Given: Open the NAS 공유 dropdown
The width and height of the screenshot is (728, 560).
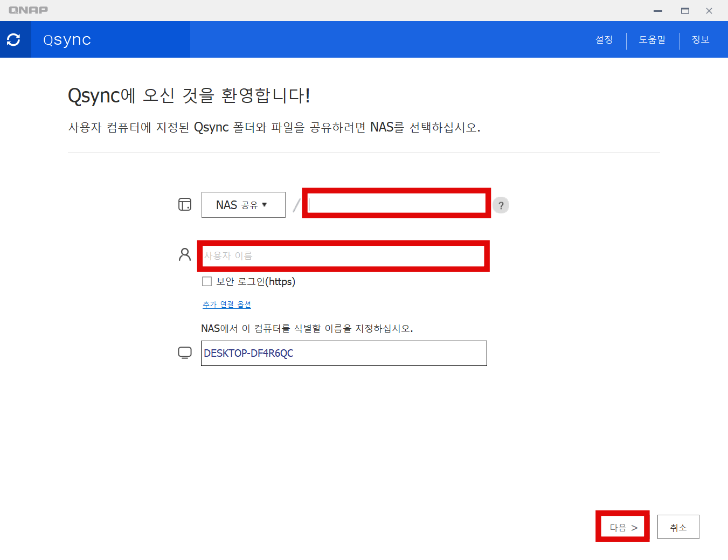Looking at the screenshot, I should click(x=243, y=205).
